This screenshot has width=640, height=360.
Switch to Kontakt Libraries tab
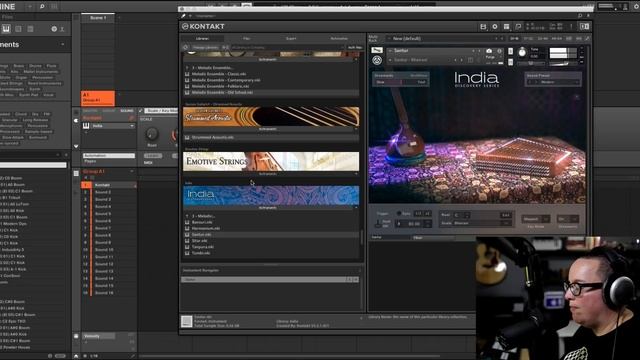pos(202,38)
